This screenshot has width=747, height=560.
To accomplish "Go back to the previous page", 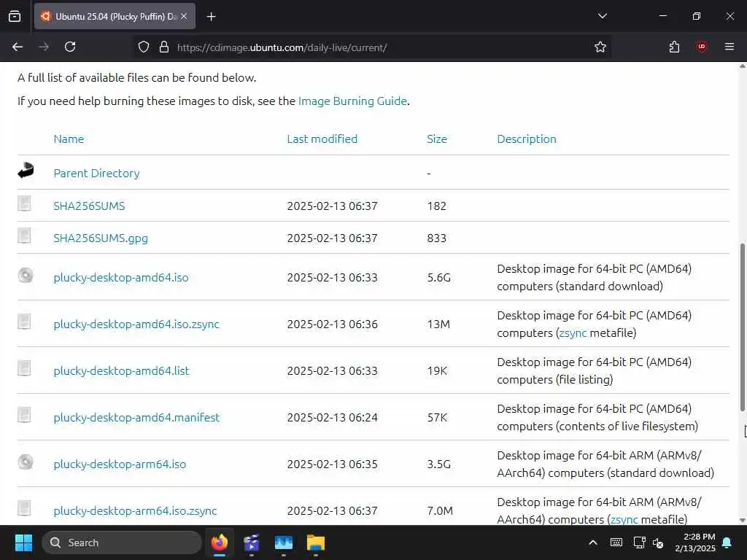I will tap(18, 47).
